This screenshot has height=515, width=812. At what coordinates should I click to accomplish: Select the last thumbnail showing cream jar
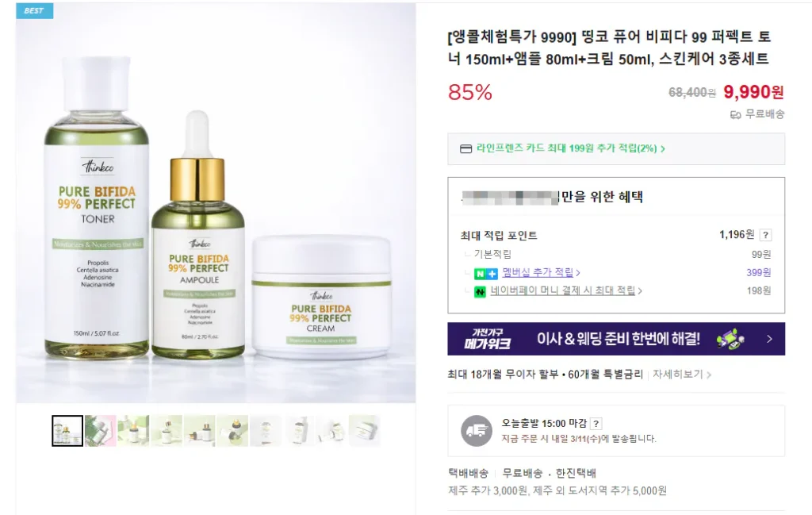[365, 431]
